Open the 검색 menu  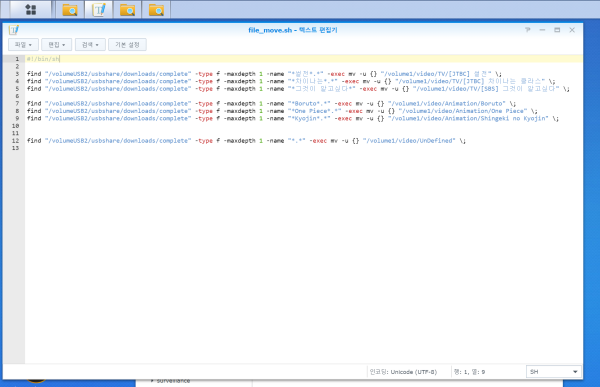[x=90, y=45]
